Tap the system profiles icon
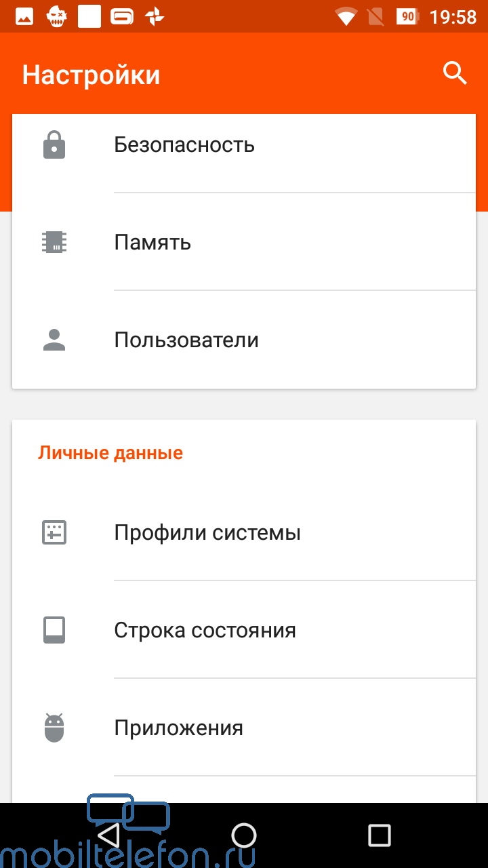 point(54,533)
